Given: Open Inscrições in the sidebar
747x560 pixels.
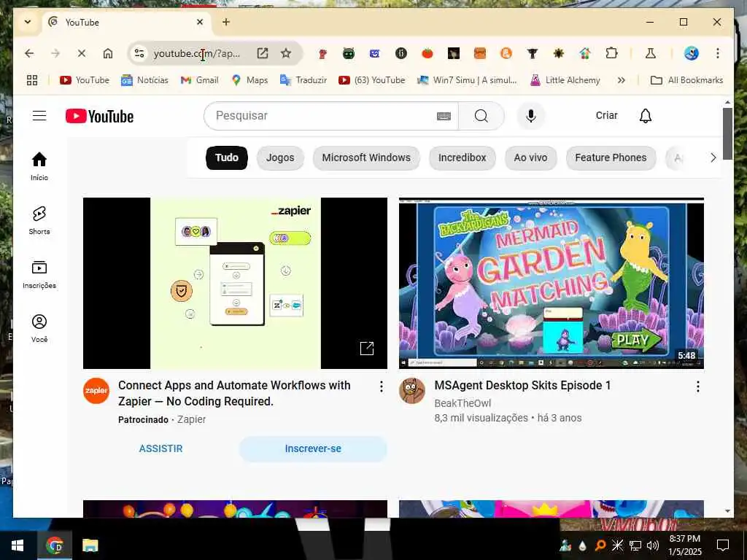Looking at the screenshot, I should 39,275.
